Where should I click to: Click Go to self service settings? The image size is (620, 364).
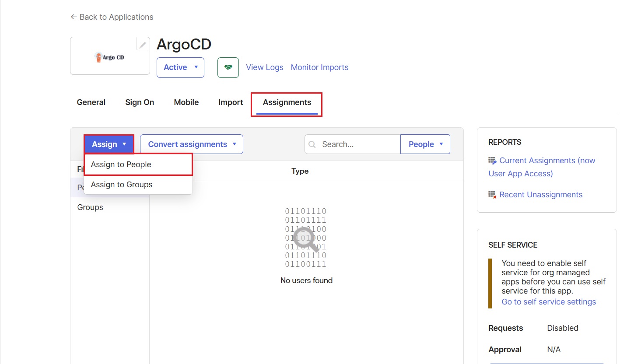(549, 301)
